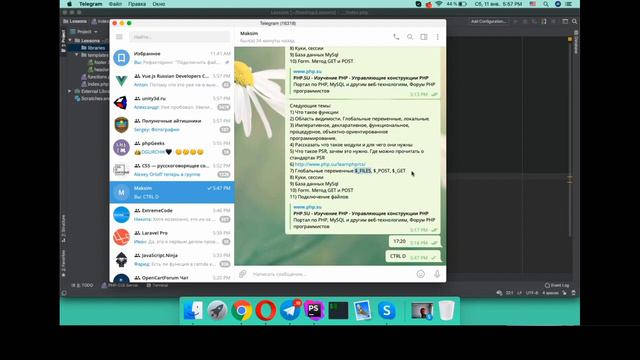Viewport: 640px width, 360px height.
Task: Open the CSS русскоговорящее сообщество chat
Action: point(172,170)
